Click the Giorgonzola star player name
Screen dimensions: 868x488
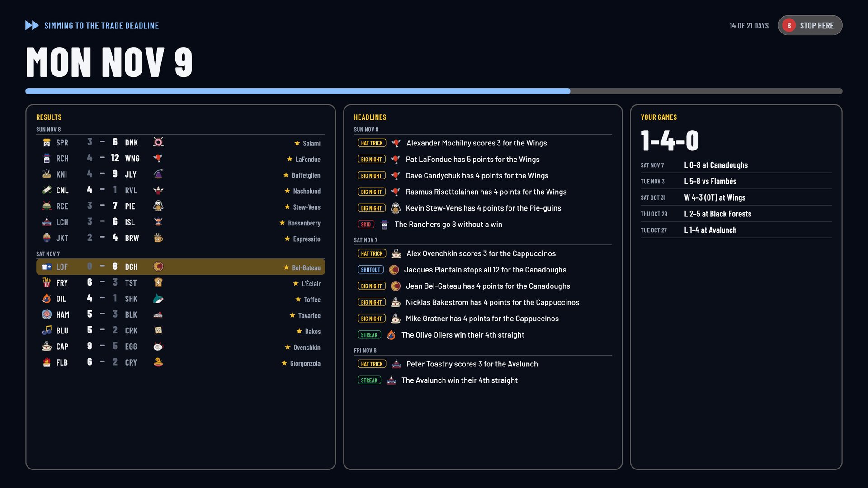coord(305,363)
